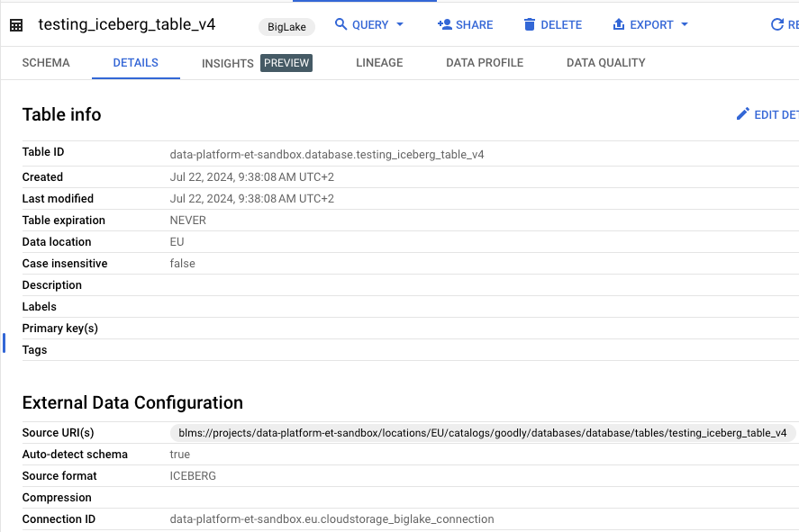Click the Description row label

pyautogui.click(x=51, y=285)
